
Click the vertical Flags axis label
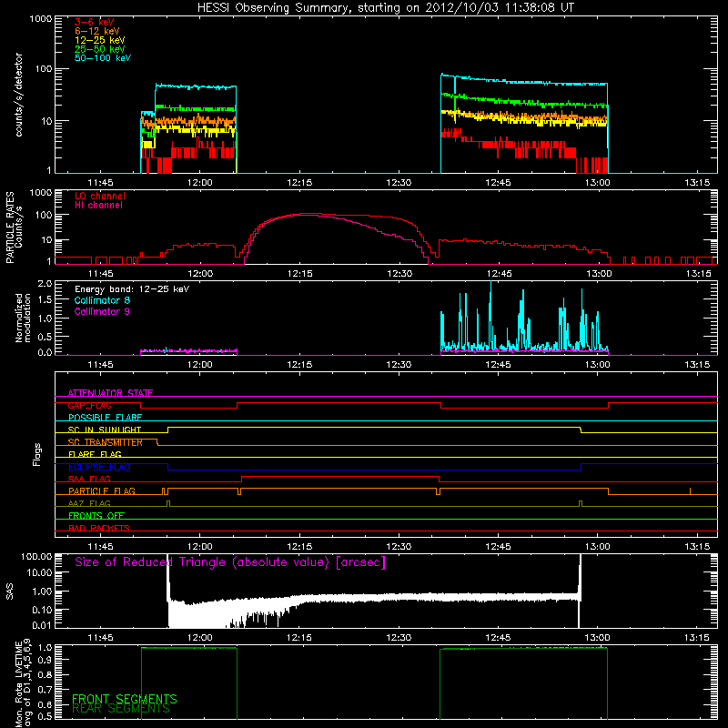click(x=36, y=454)
